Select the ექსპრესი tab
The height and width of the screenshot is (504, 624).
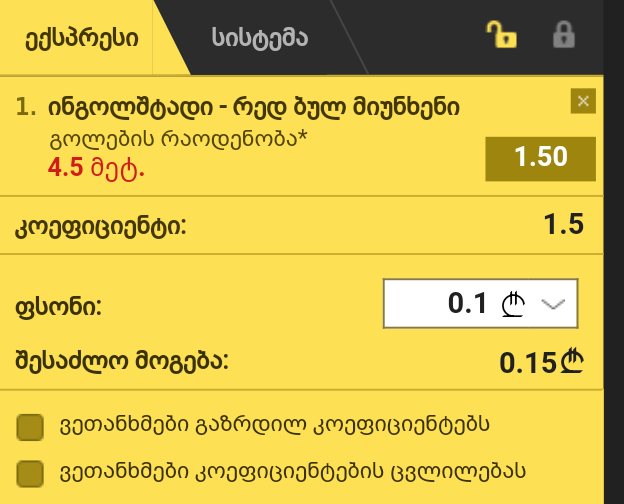click(x=82, y=38)
